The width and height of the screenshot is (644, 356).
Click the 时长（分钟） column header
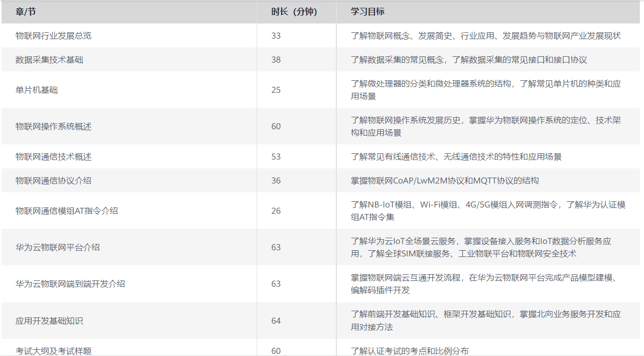(294, 11)
